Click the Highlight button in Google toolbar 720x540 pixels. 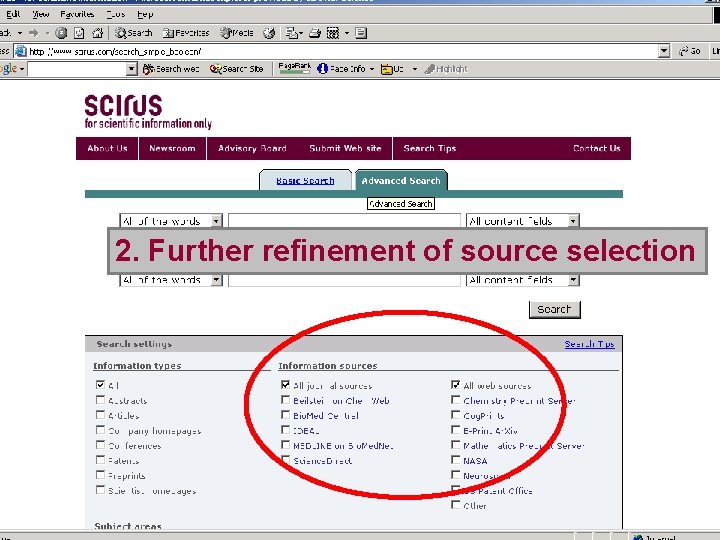tap(446, 69)
